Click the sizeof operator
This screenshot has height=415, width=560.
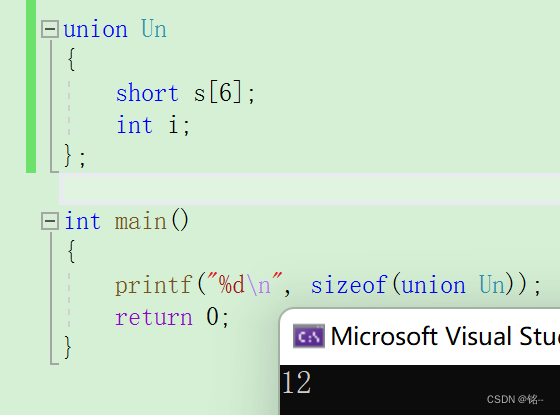pos(349,285)
